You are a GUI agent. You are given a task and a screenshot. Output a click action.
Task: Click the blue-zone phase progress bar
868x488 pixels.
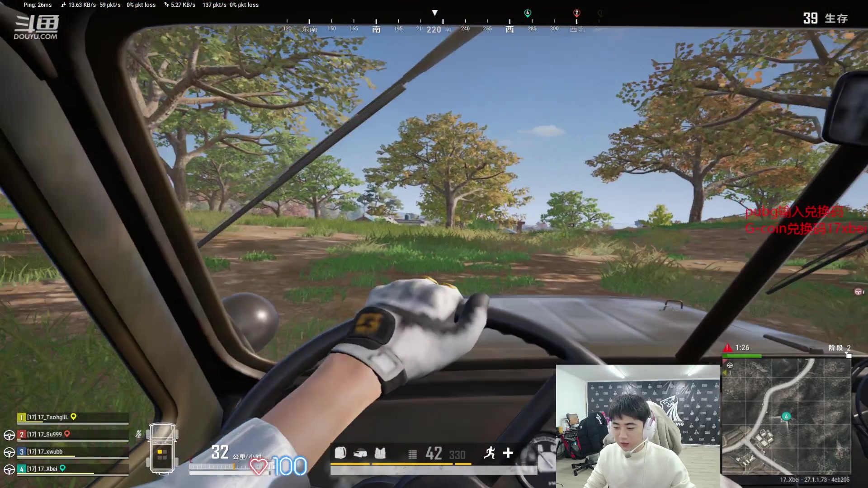coord(786,356)
